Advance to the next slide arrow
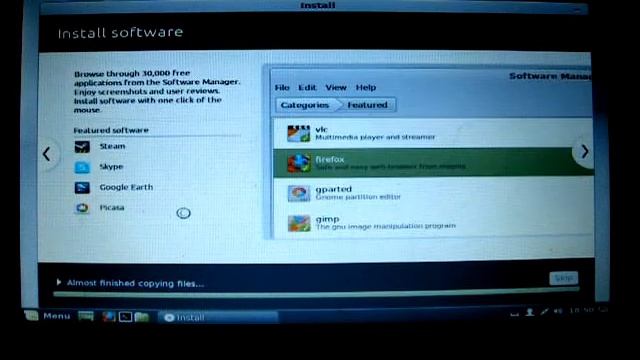The width and height of the screenshot is (640, 360). [585, 151]
